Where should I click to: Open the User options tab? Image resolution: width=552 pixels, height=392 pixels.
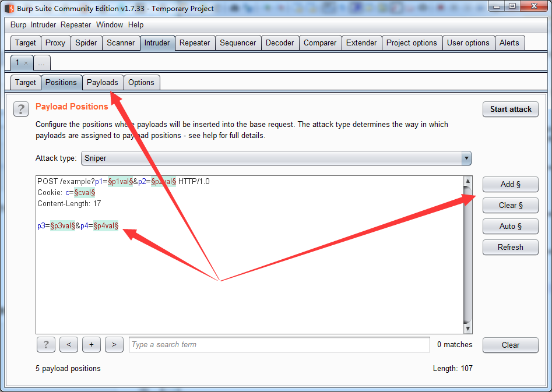pyautogui.click(x=468, y=43)
